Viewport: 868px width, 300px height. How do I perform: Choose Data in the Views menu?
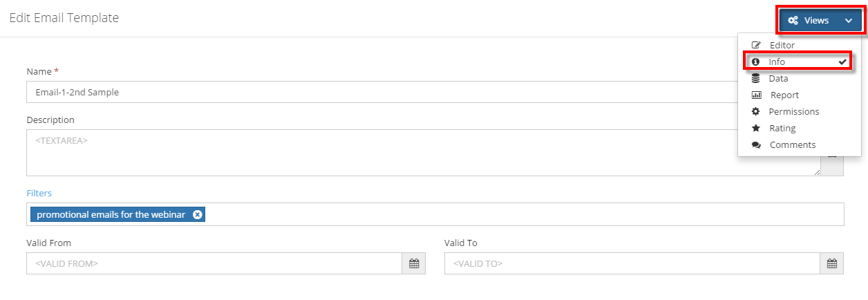(x=778, y=78)
